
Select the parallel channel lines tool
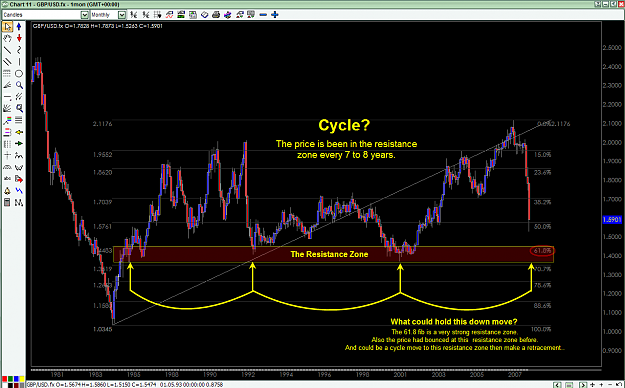point(7,62)
